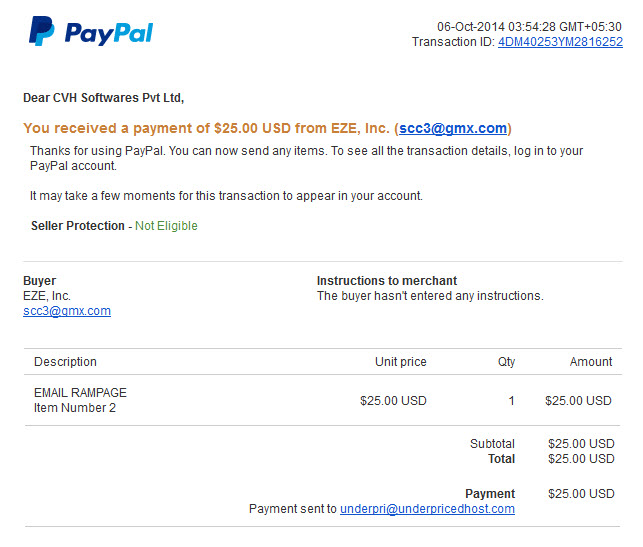
Task: Click the Seller Protection label
Action: click(78, 226)
